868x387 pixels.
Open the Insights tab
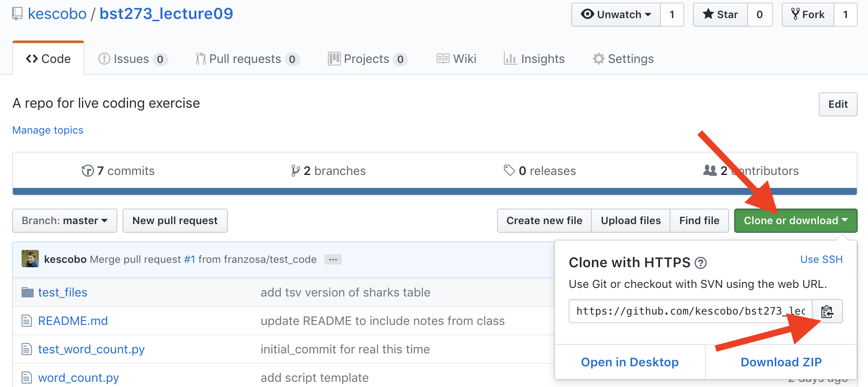(x=534, y=59)
